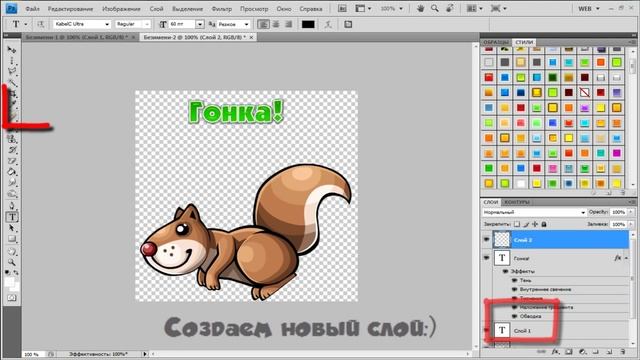Apply the No Style swatch
640x360 pixels.
[x=584, y=92]
